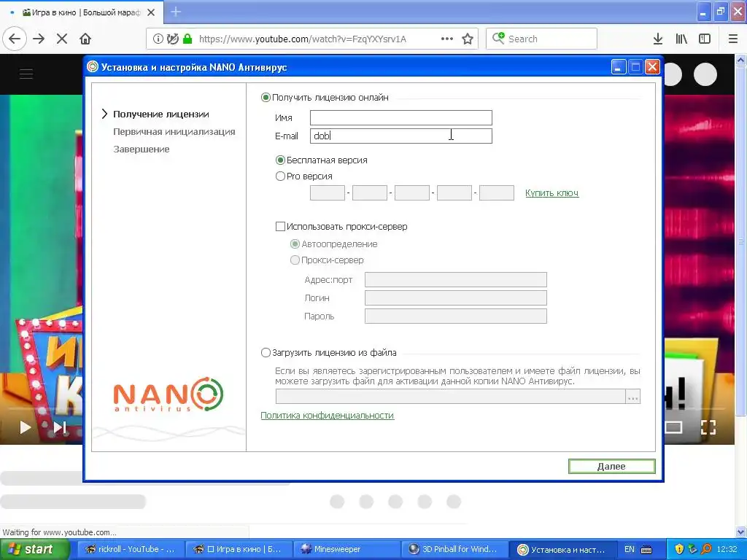
Task: Open Firefox downloads arrow icon
Action: click(658, 39)
